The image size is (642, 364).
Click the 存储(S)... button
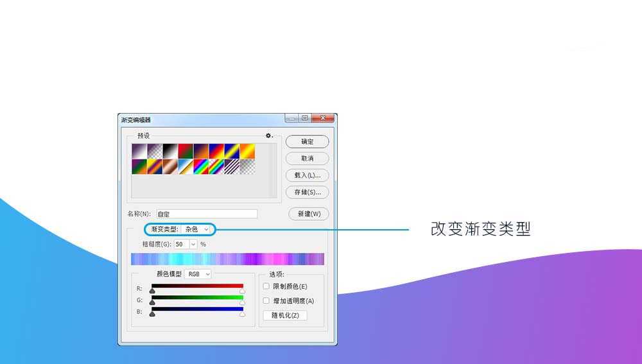(307, 192)
